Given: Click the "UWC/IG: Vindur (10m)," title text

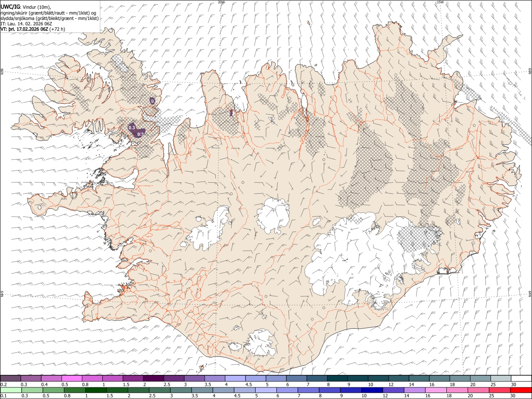Looking at the screenshot, I should coord(26,6).
